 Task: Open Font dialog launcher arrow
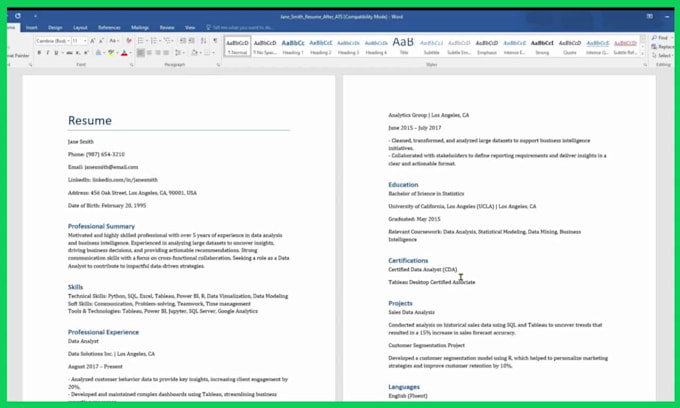pos(131,65)
